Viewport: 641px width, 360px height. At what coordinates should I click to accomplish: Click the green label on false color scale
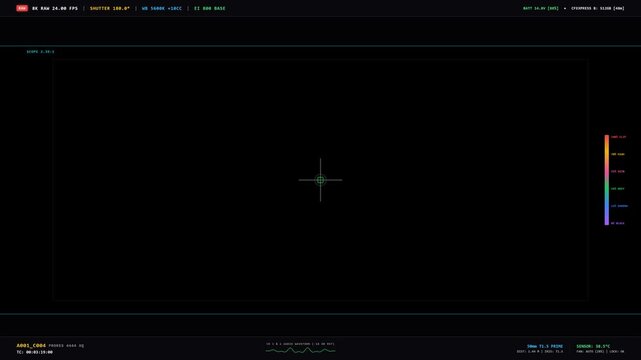(618, 189)
